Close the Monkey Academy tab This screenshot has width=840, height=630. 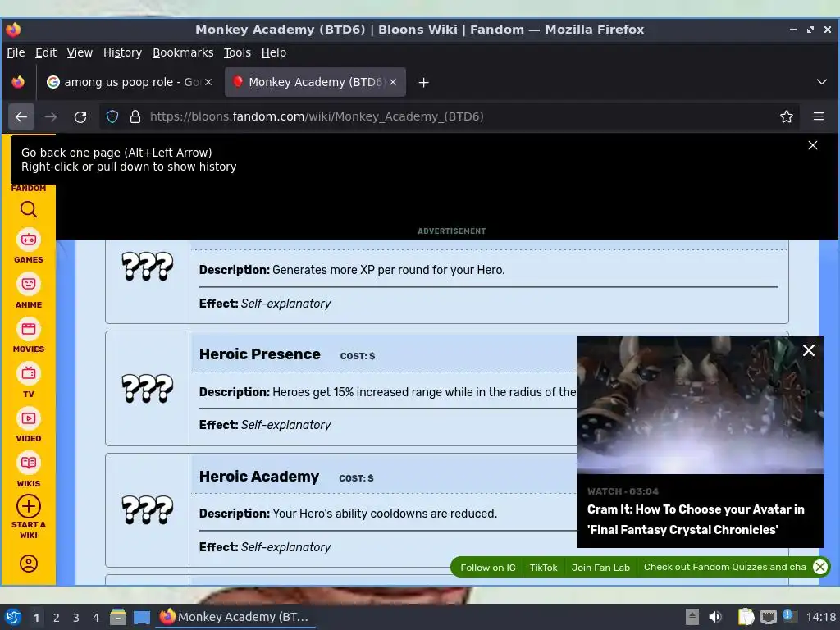pyautogui.click(x=393, y=82)
